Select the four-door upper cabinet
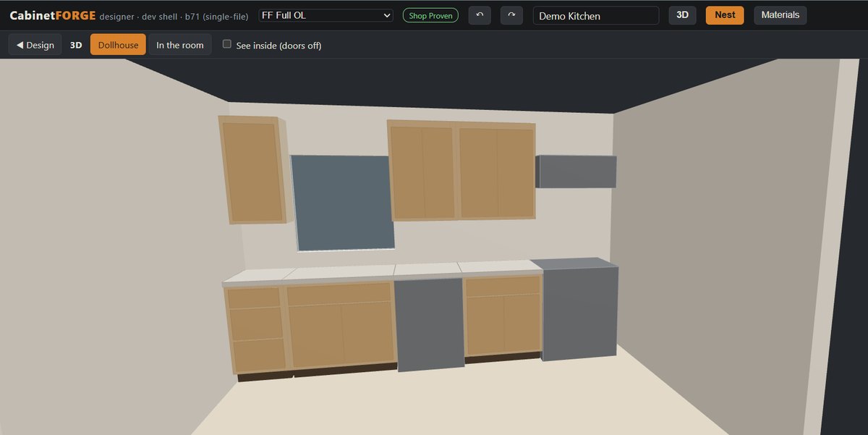The height and width of the screenshot is (435, 868). tap(462, 171)
